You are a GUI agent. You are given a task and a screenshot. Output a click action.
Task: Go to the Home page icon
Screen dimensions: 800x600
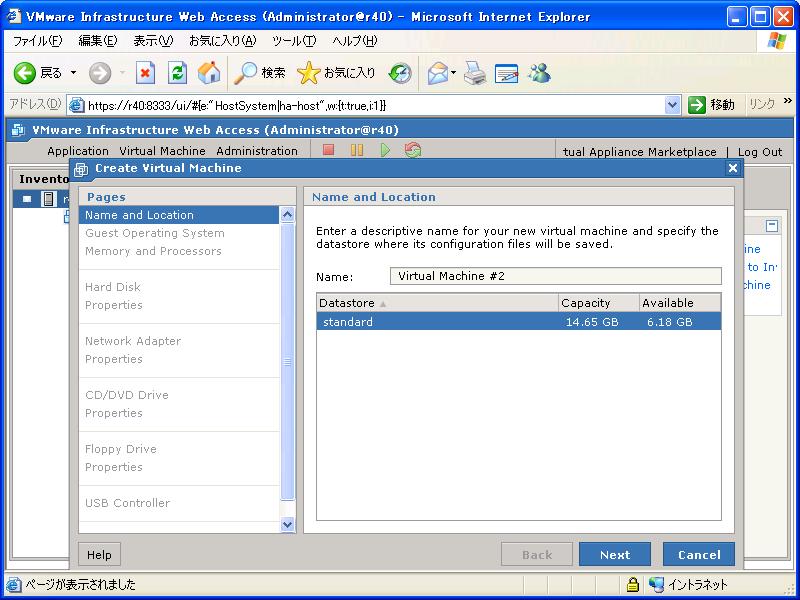[209, 73]
